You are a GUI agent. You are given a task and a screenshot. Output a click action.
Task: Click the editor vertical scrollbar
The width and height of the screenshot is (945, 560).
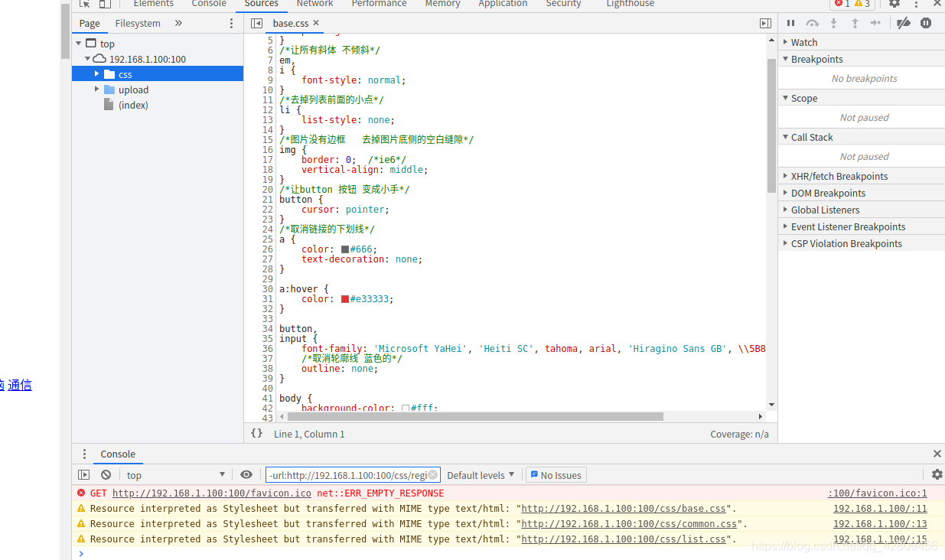click(x=771, y=126)
